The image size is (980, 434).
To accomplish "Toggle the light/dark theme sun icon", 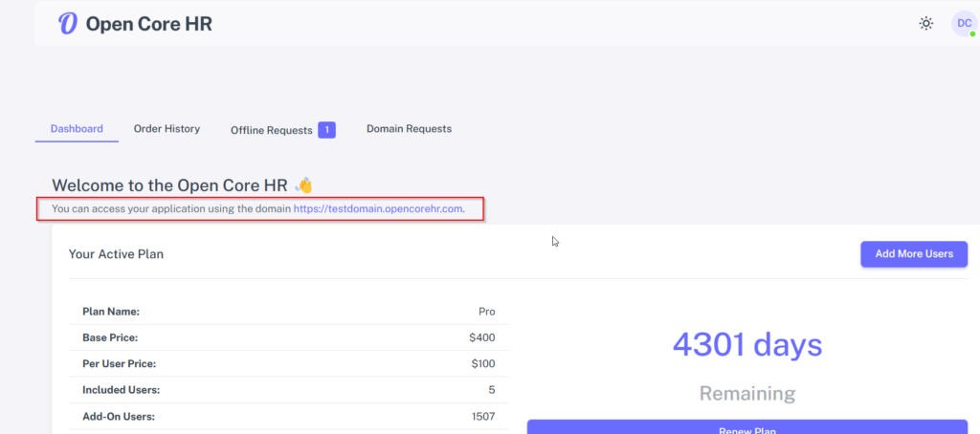I will coord(925,24).
